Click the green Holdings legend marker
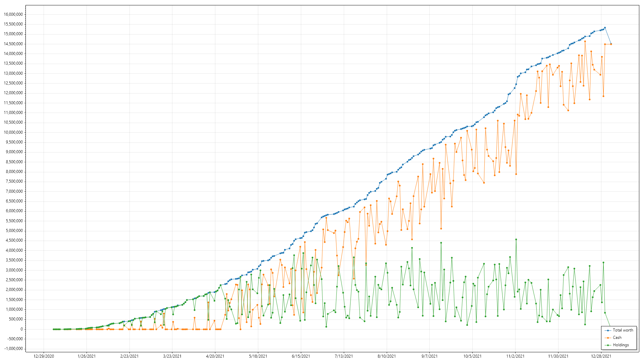Viewport: 644px width, 362px height. coord(608,345)
